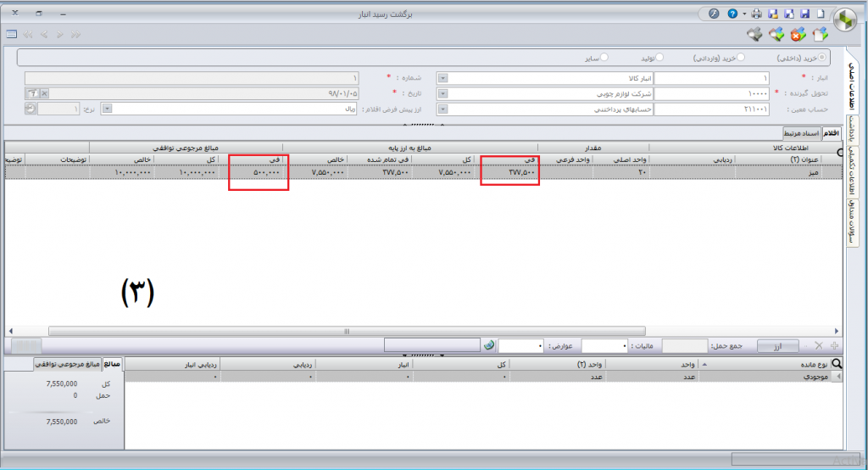868x470 pixels.
Task: Select the خرید (وارداتی) radio option
Action: click(x=741, y=58)
